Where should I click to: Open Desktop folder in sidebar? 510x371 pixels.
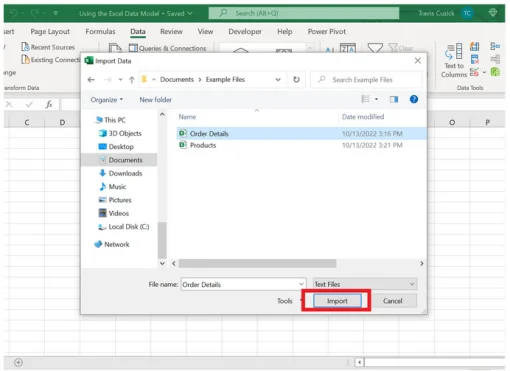point(116,147)
